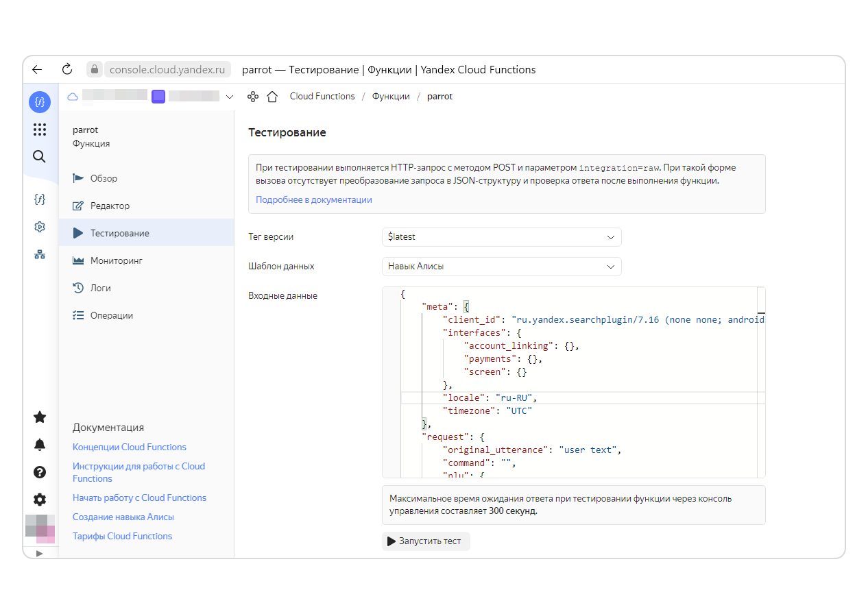Open Обзор menu item
The image size is (868, 614).
[x=146, y=178]
